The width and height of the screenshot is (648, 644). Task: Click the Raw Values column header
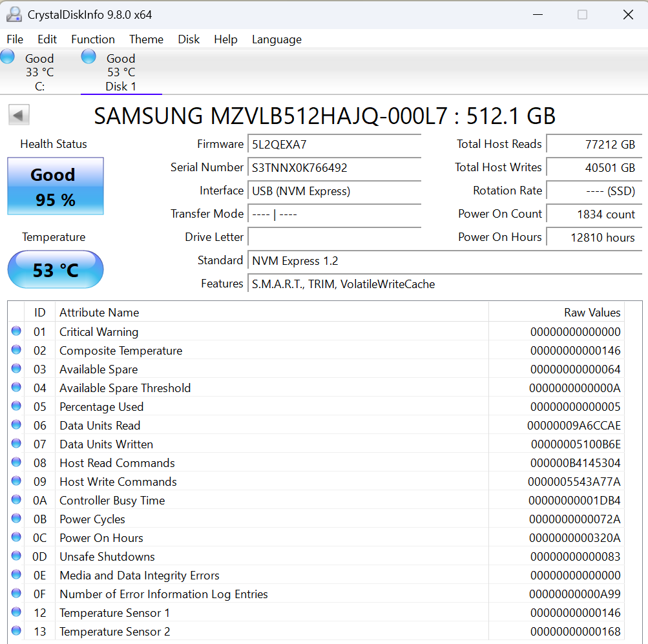tap(556, 312)
